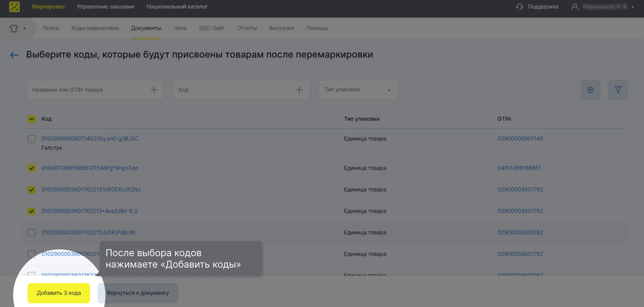Viewport: 644px width, 307px height.
Task: Check the code 0102900000907140215q.ynD.g3BJSC checkbox
Action: pos(32,139)
